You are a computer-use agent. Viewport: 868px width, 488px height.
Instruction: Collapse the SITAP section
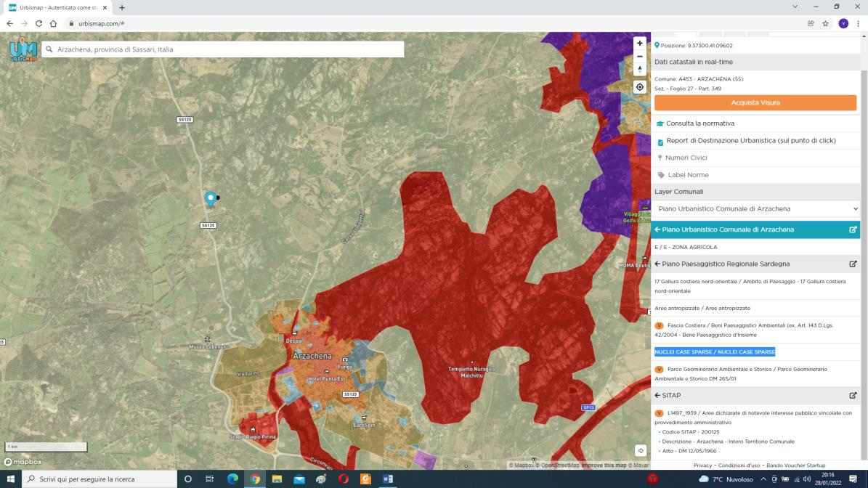pyautogui.click(x=657, y=396)
